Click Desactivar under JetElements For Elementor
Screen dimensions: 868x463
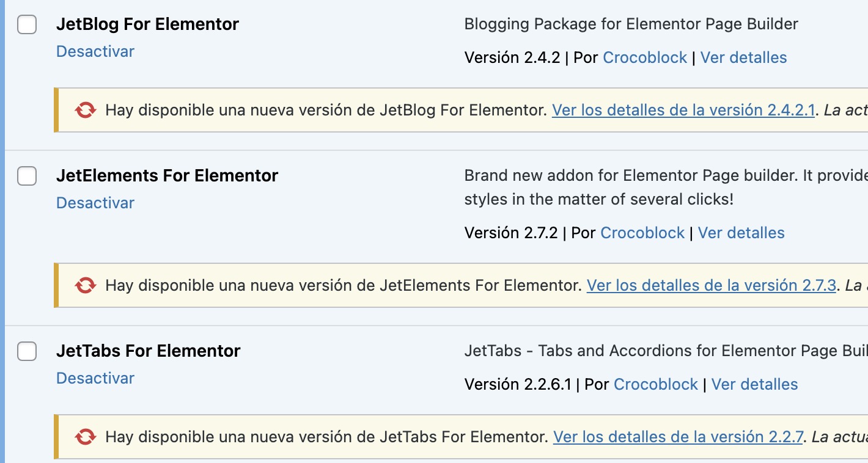click(95, 203)
